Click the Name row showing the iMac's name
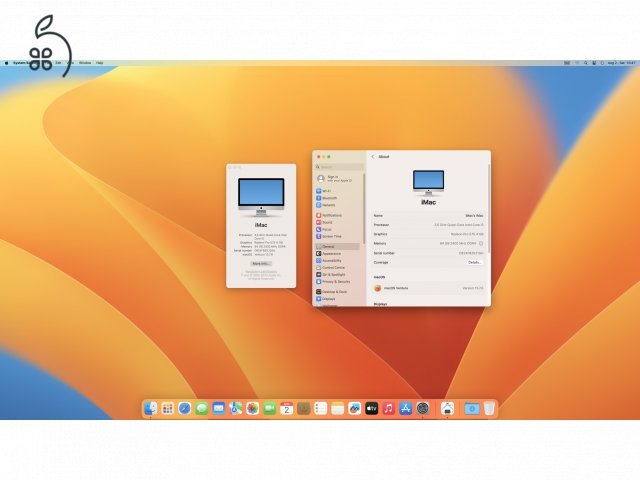This screenshot has width=640, height=480. tap(428, 216)
